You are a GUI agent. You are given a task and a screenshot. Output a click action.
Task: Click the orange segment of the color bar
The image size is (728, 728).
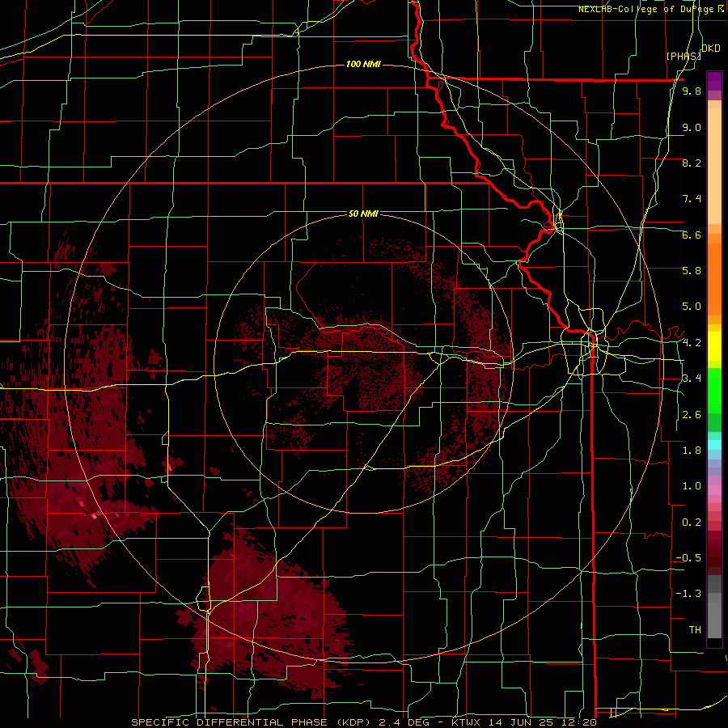(714, 278)
